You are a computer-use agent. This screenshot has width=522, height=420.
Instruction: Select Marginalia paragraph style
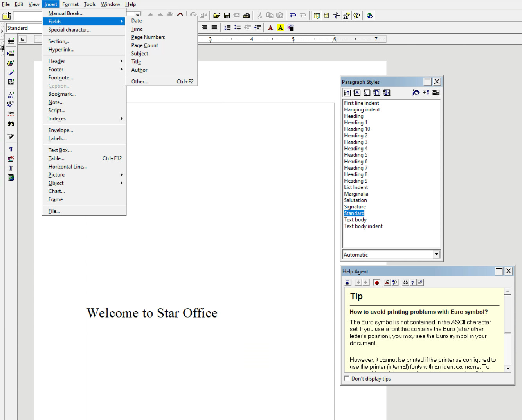[x=356, y=194]
